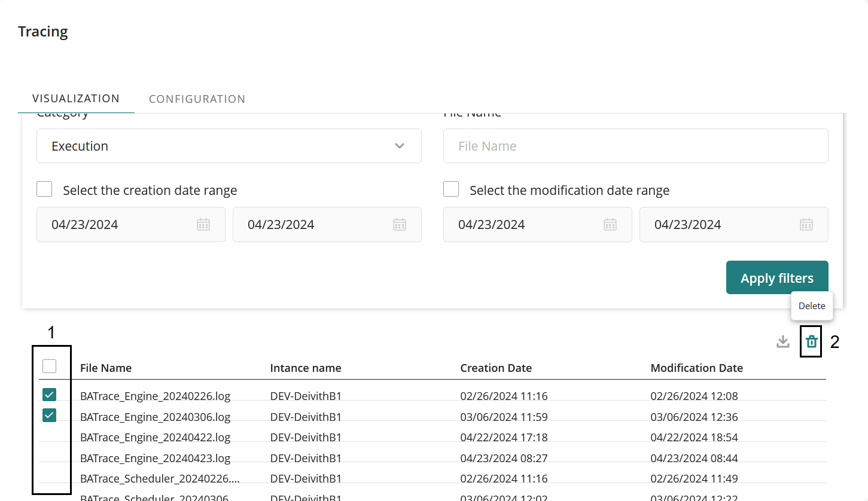This screenshot has width=868, height=501.
Task: Click the Delete trash icon
Action: [811, 341]
